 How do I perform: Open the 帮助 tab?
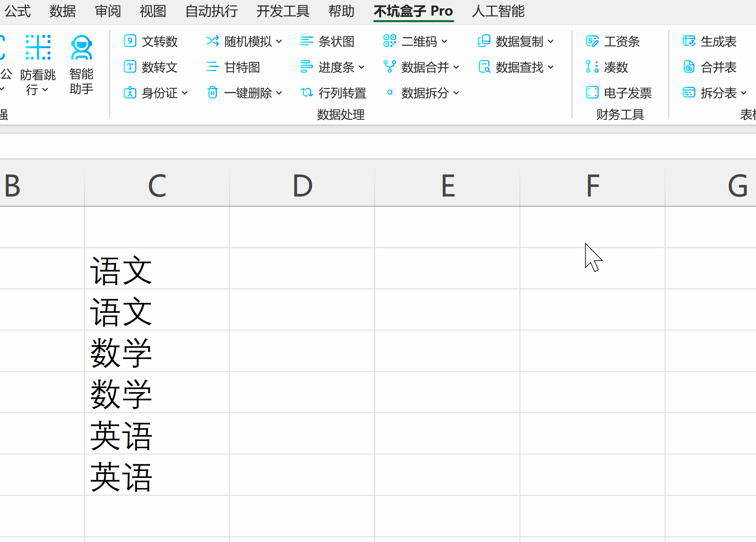[341, 11]
